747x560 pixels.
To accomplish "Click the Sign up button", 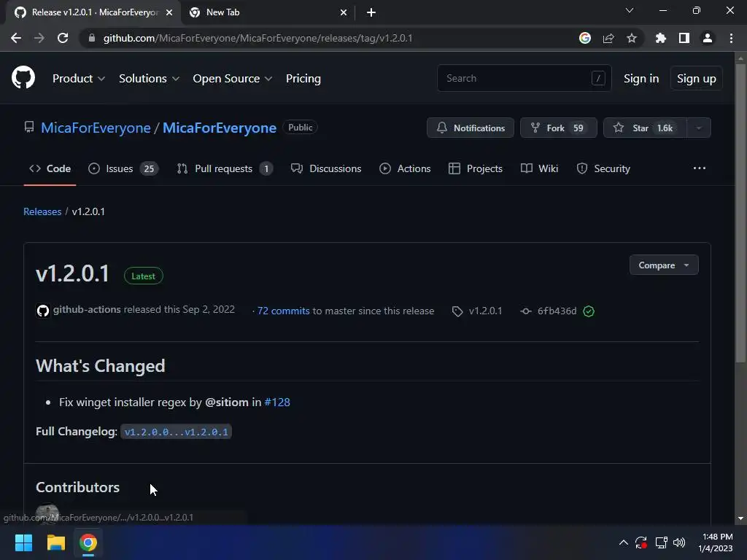I will click(x=697, y=79).
